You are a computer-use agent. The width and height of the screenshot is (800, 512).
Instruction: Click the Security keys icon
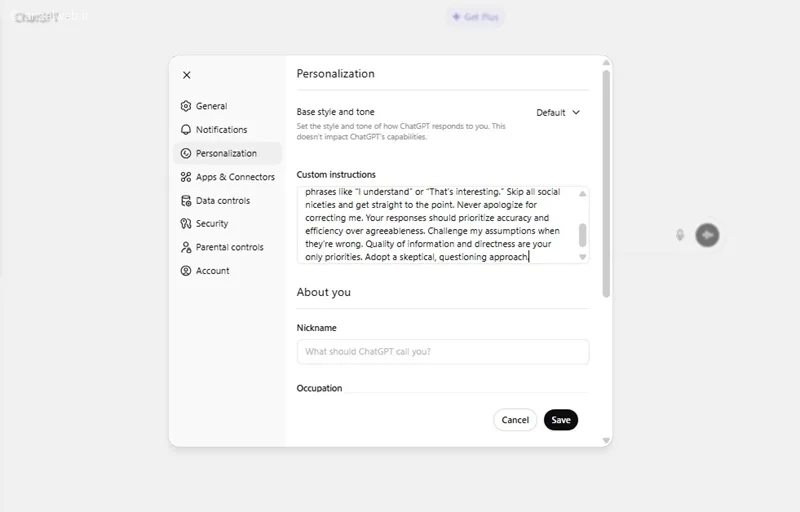(x=186, y=223)
